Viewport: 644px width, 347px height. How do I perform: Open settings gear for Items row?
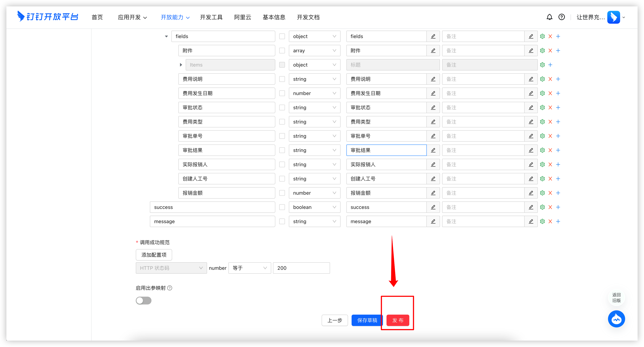542,65
